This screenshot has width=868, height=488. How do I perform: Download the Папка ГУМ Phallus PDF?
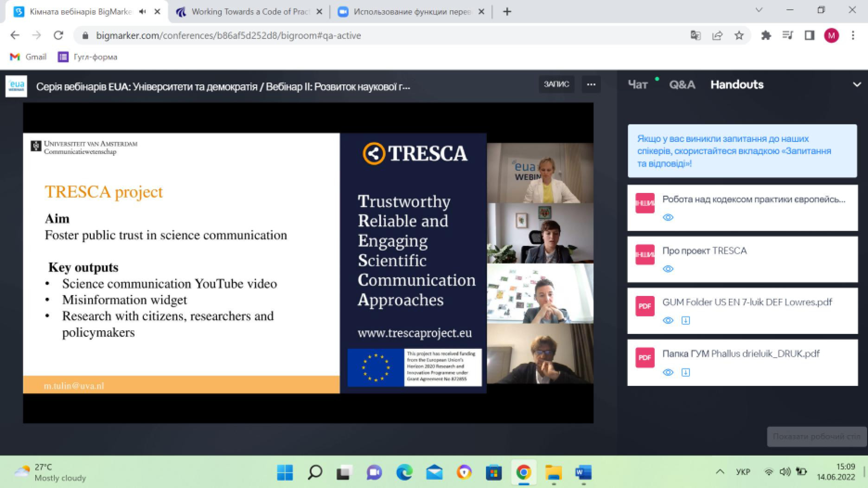click(685, 372)
